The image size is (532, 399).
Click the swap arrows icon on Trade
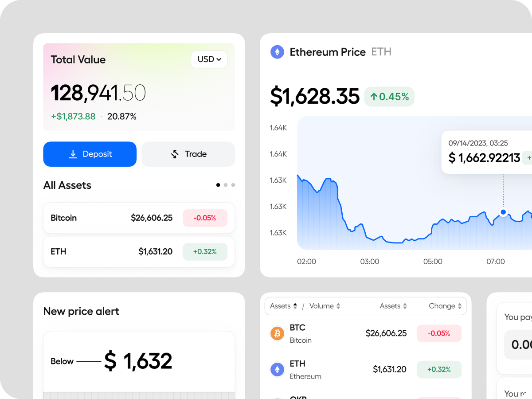tap(175, 154)
